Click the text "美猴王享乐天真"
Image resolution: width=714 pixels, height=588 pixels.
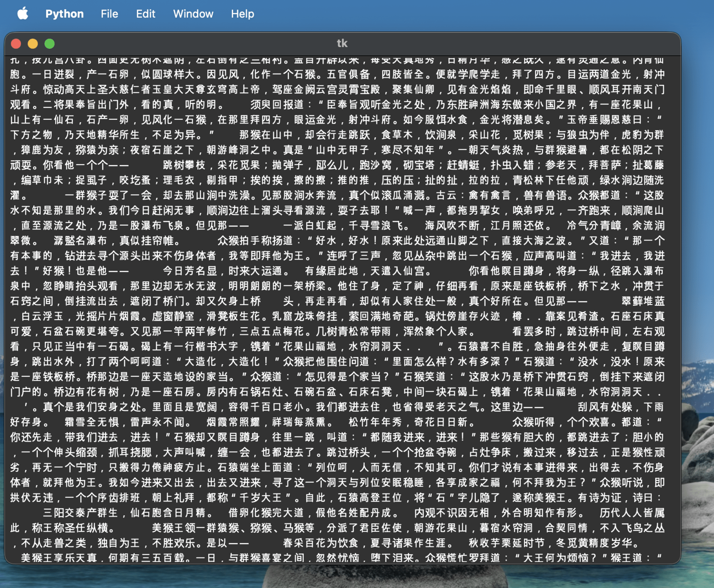click(59, 558)
